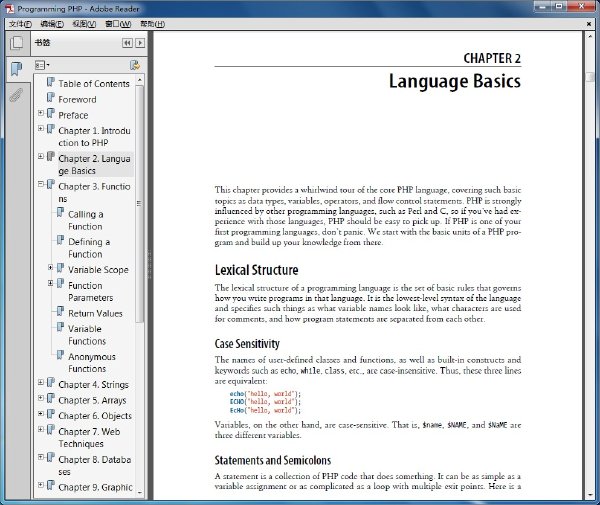Viewport: 600px width, 505px height.
Task: Expand the Function Parameters bookmark
Action: point(50,283)
